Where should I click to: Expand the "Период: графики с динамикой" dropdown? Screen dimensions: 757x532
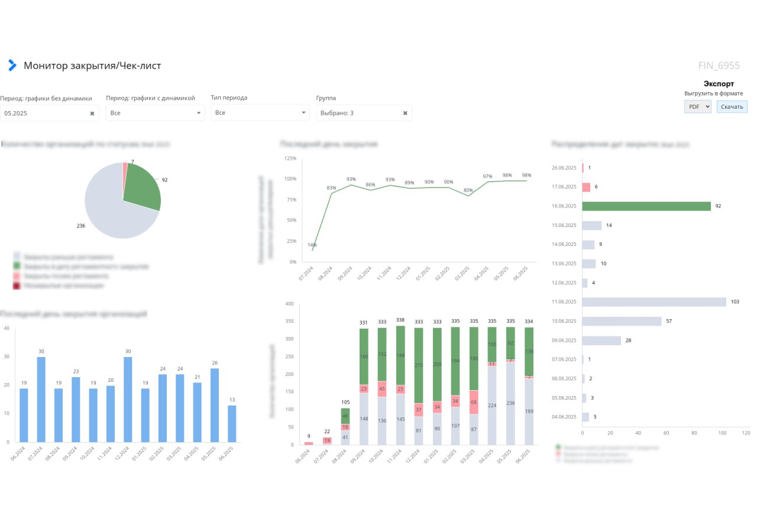(x=156, y=113)
